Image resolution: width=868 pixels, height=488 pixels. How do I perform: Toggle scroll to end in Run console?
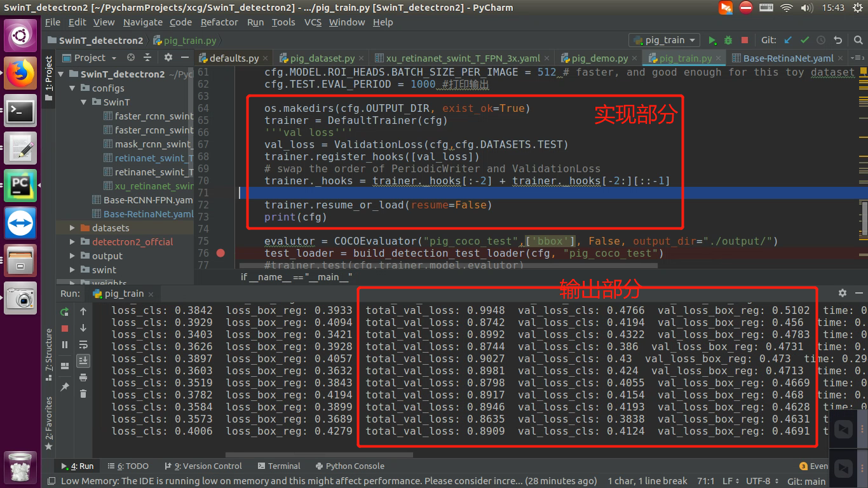(83, 361)
